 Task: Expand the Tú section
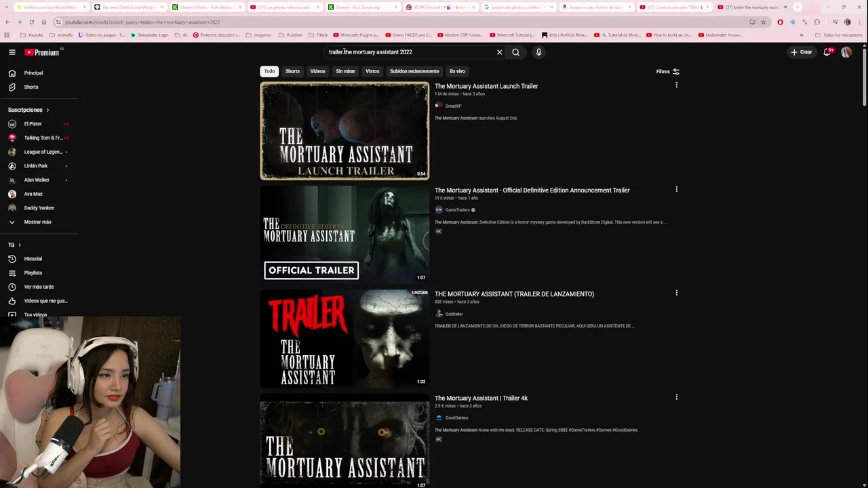point(14,245)
